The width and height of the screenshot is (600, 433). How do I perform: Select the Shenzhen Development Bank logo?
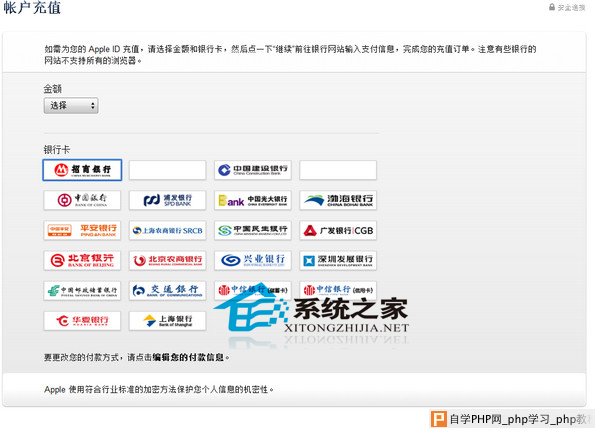coord(338,260)
